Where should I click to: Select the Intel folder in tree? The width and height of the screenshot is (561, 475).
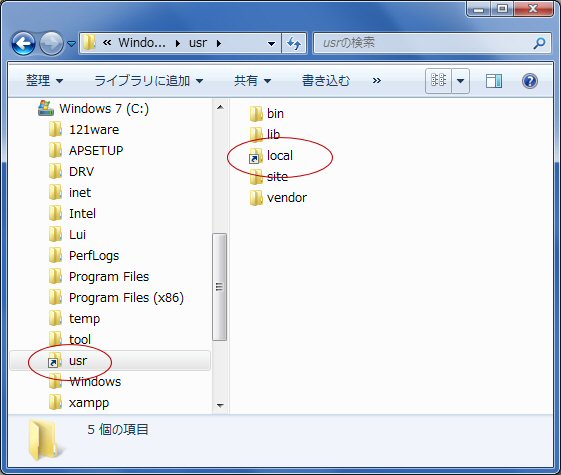click(82, 214)
